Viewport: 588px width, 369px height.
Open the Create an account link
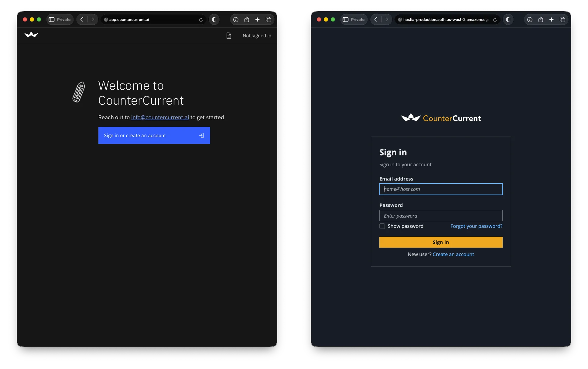[453, 254]
